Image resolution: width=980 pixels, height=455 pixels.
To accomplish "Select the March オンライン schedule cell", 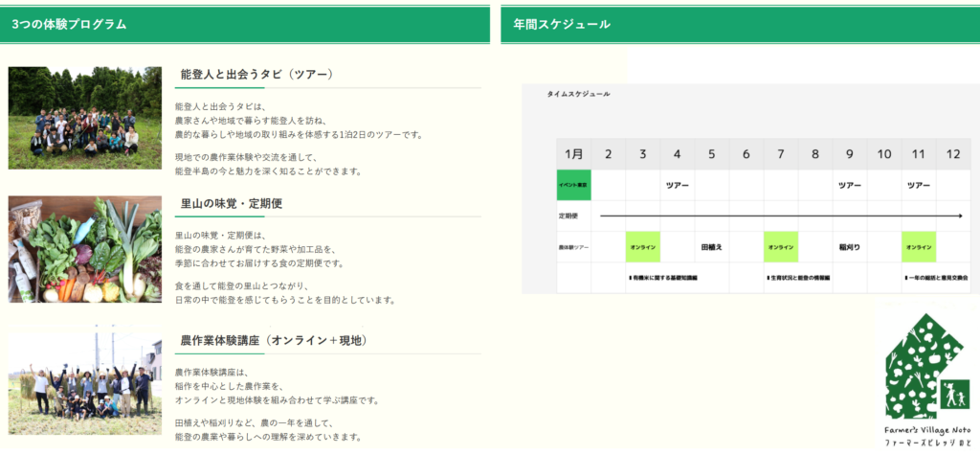I will (643, 247).
